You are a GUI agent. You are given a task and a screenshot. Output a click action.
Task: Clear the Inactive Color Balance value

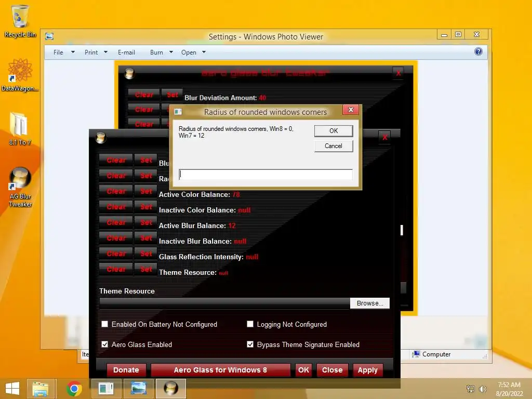click(116, 207)
